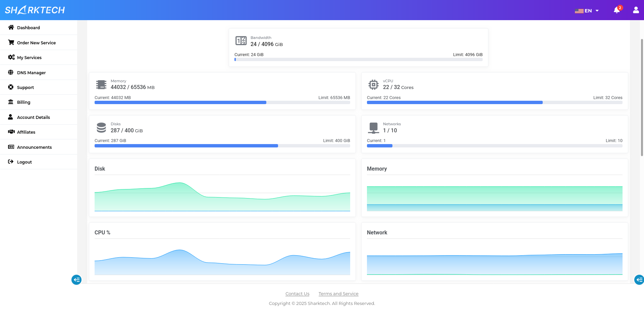The image size is (644, 313).
Task: Click the notification bell with badge 2
Action: point(617,10)
